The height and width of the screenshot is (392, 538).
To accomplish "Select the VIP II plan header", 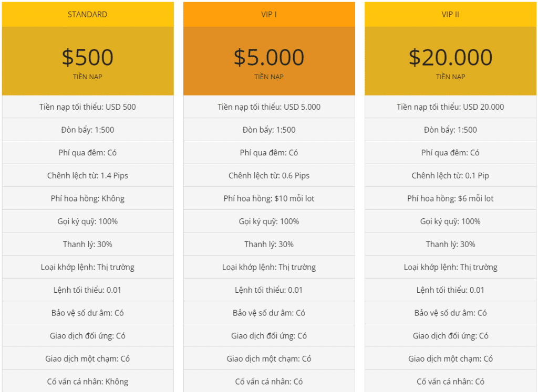I will click(x=450, y=15).
